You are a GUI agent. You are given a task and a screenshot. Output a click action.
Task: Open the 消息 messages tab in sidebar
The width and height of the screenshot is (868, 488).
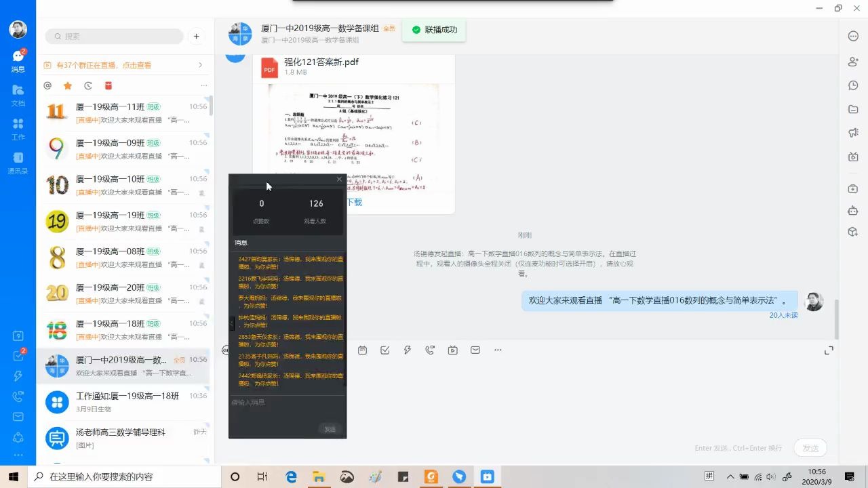[18, 60]
